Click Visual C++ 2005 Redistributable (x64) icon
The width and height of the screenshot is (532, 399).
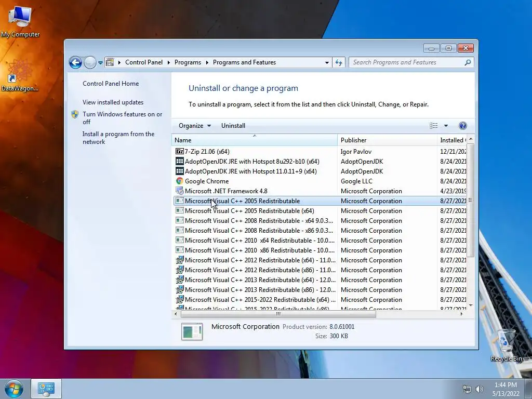coord(179,210)
